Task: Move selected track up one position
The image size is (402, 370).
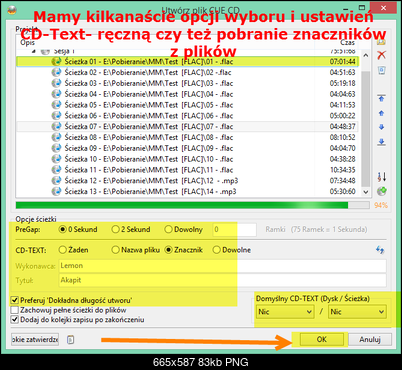Action: coord(382,113)
